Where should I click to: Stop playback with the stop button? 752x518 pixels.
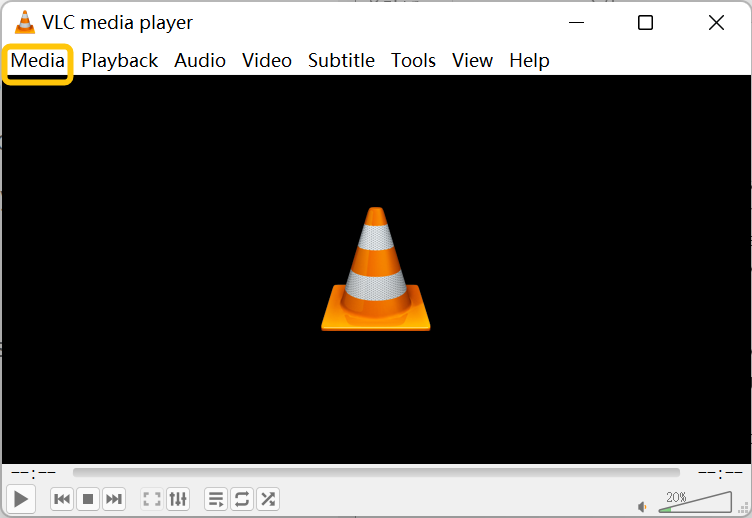[88, 498]
